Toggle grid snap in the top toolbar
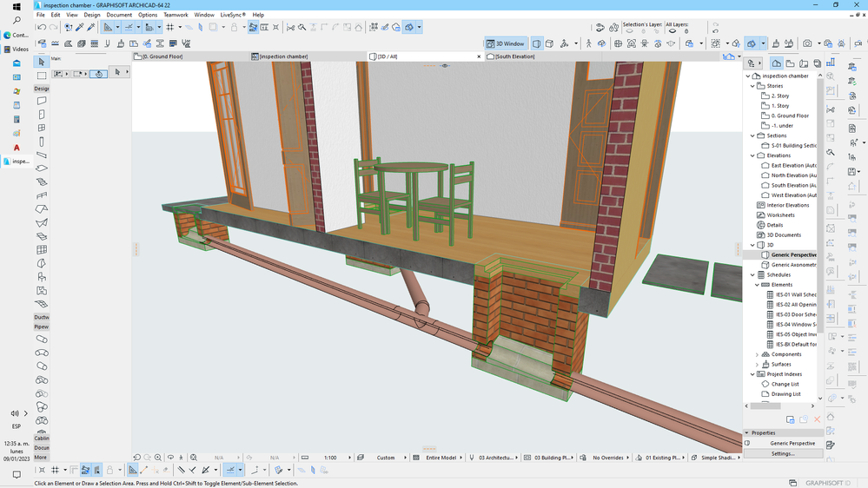This screenshot has height=488, width=868. pos(169,28)
